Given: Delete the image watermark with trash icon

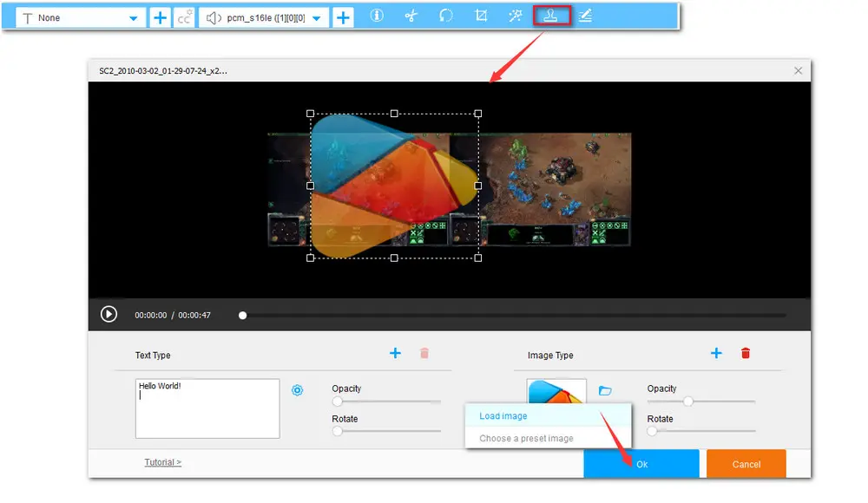Looking at the screenshot, I should pos(746,353).
